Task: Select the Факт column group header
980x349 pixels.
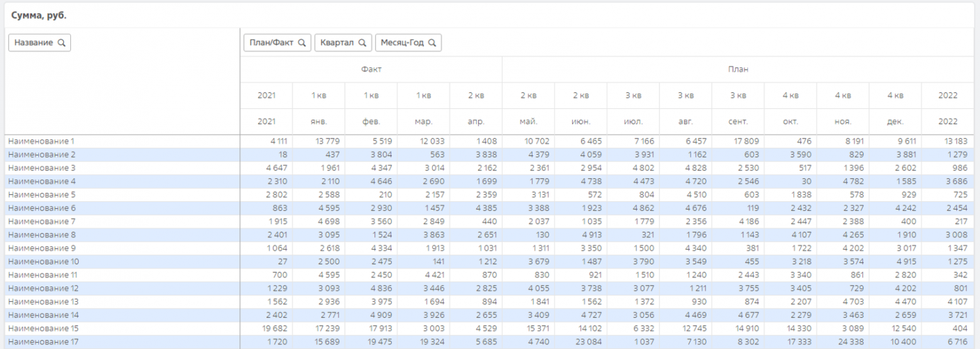Action: 371,69
